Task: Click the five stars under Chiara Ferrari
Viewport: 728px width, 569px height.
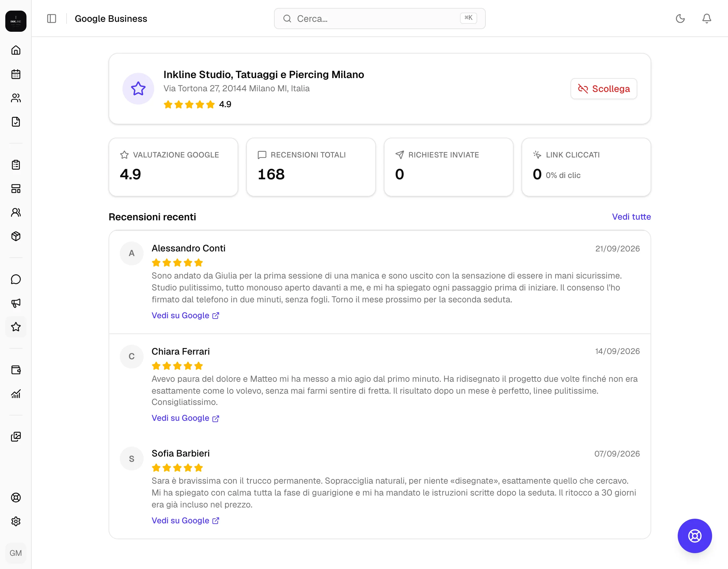Action: [x=177, y=366]
